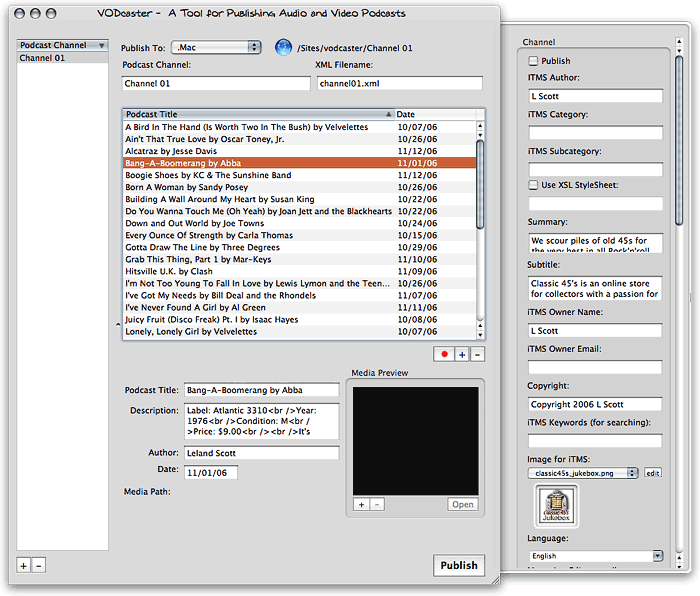Select 'Lonely, Lonely Girl by Velvelettes' row
700x596 pixels.
coord(300,332)
